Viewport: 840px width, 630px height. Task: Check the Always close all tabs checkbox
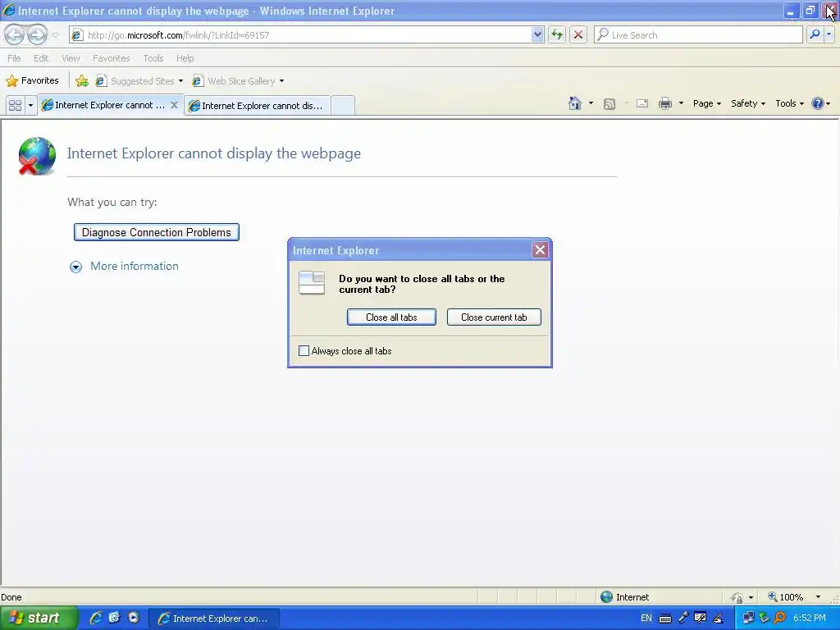[304, 351]
